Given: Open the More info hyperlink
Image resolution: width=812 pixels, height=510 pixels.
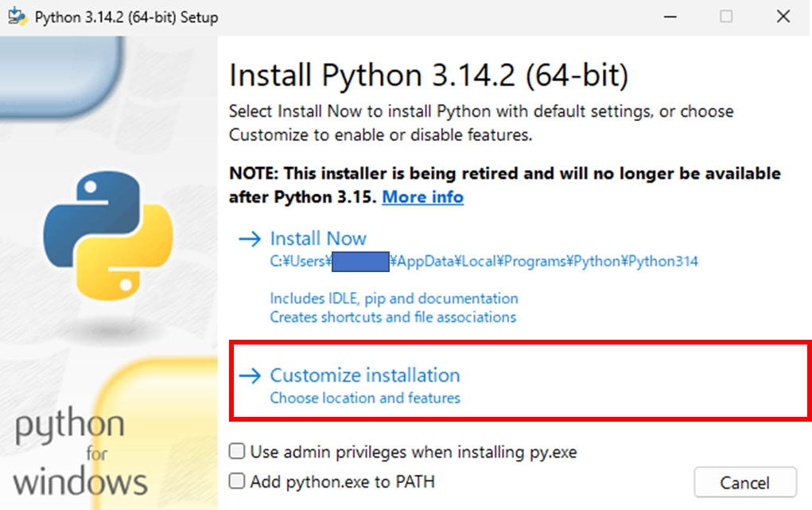Looking at the screenshot, I should click(x=422, y=197).
